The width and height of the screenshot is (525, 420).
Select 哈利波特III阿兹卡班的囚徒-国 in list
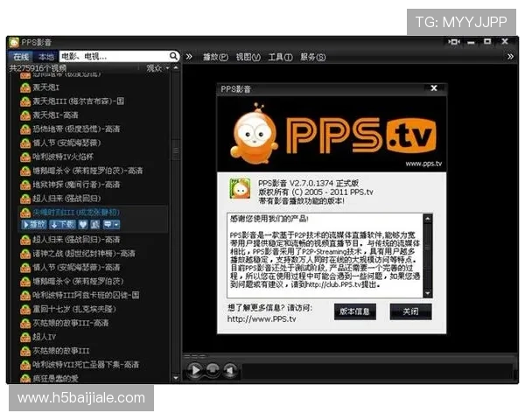tap(86, 296)
